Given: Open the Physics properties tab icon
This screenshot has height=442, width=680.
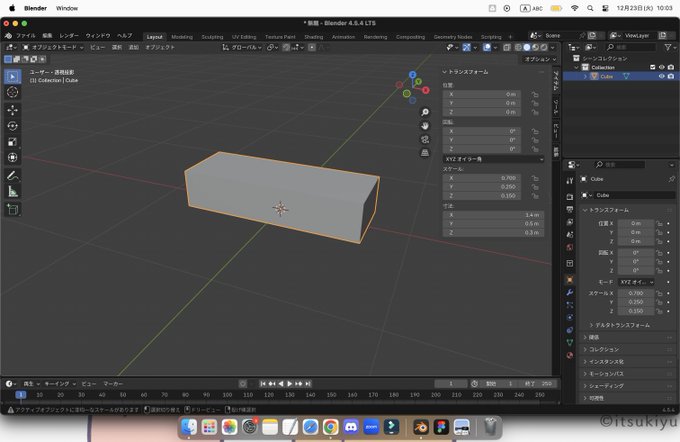Looking at the screenshot, I should tap(570, 318).
